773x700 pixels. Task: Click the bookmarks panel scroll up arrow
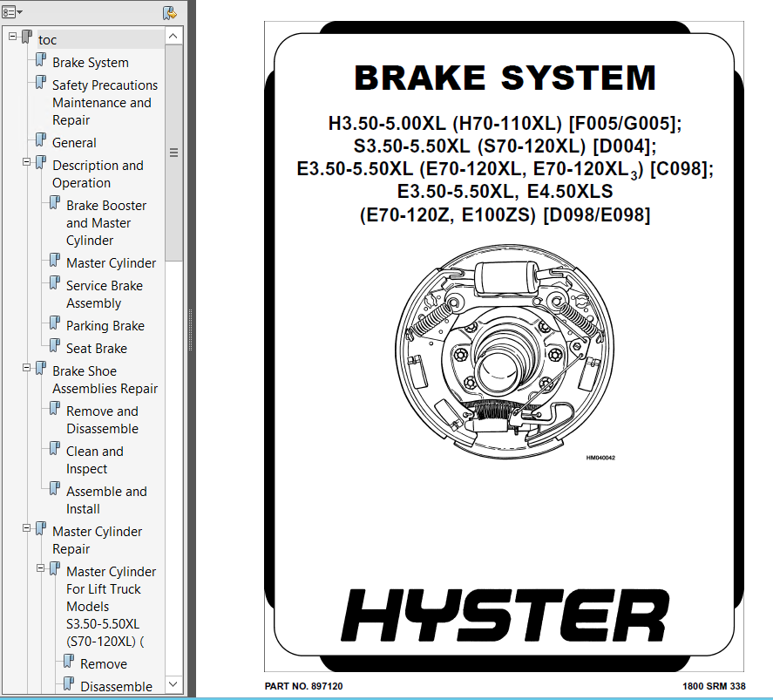tap(173, 36)
